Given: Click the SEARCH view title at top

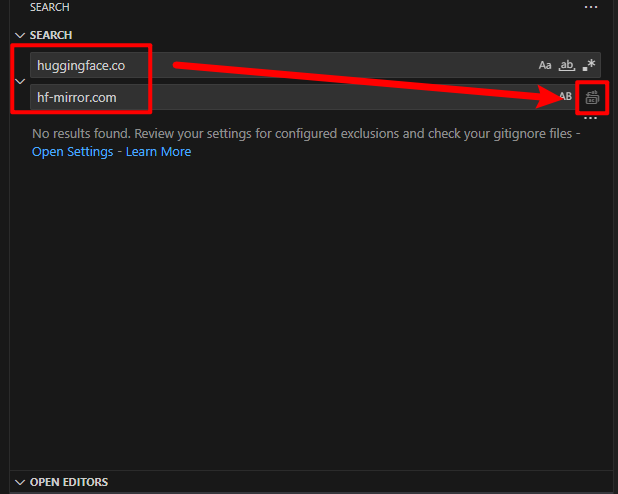Looking at the screenshot, I should (50, 7).
